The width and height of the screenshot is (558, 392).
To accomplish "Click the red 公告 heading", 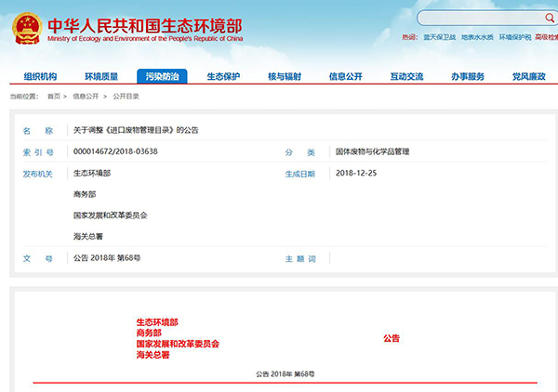I will [x=392, y=338].
